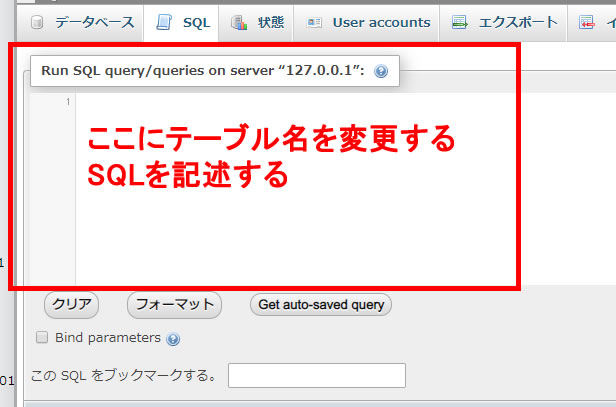Go to the User accounts tab
The width and height of the screenshot is (616, 407).
[381, 22]
